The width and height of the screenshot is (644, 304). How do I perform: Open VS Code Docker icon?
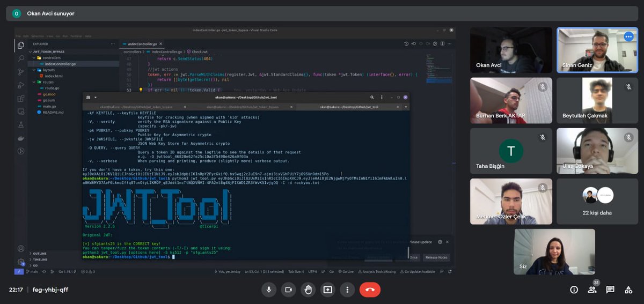pyautogui.click(x=21, y=138)
